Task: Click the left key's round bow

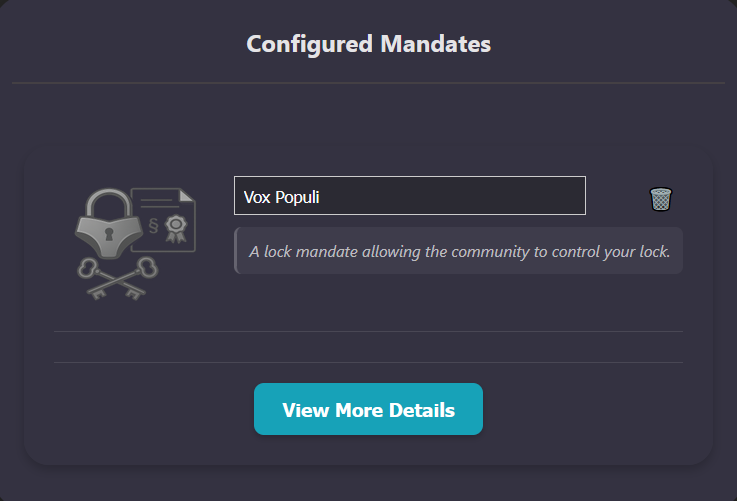Action: [87, 267]
